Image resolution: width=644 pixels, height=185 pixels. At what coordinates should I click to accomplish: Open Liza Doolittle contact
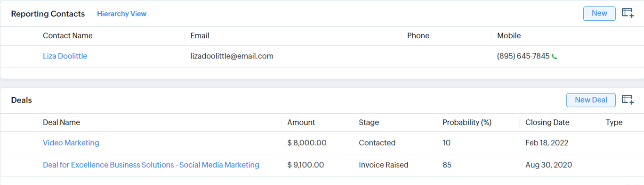[x=65, y=56]
